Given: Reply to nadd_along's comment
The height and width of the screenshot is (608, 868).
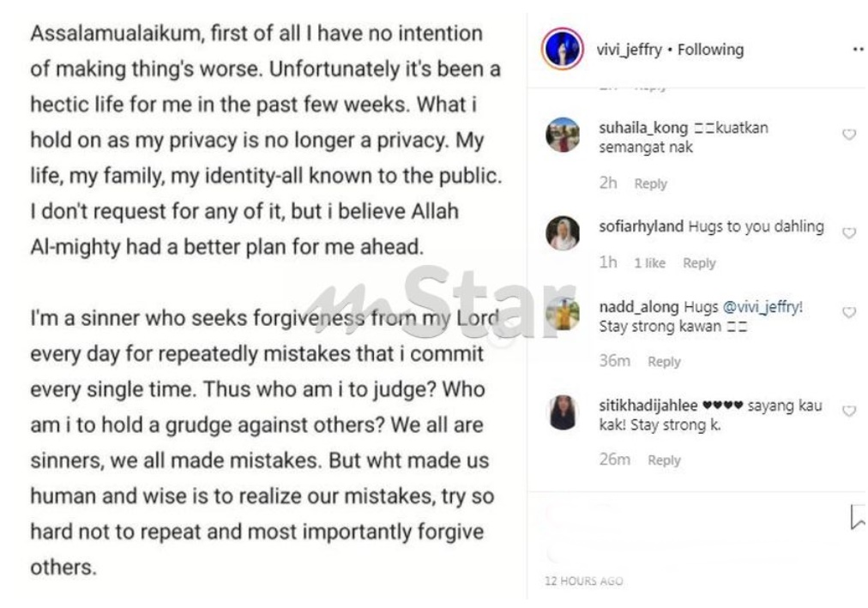Looking at the screenshot, I should 664,362.
